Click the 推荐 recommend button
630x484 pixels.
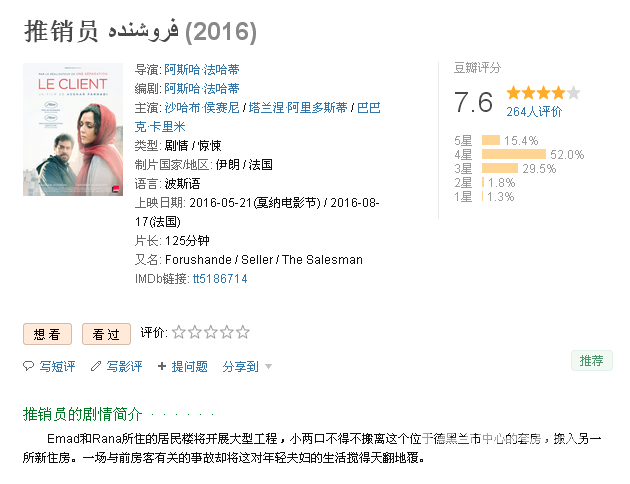click(591, 361)
